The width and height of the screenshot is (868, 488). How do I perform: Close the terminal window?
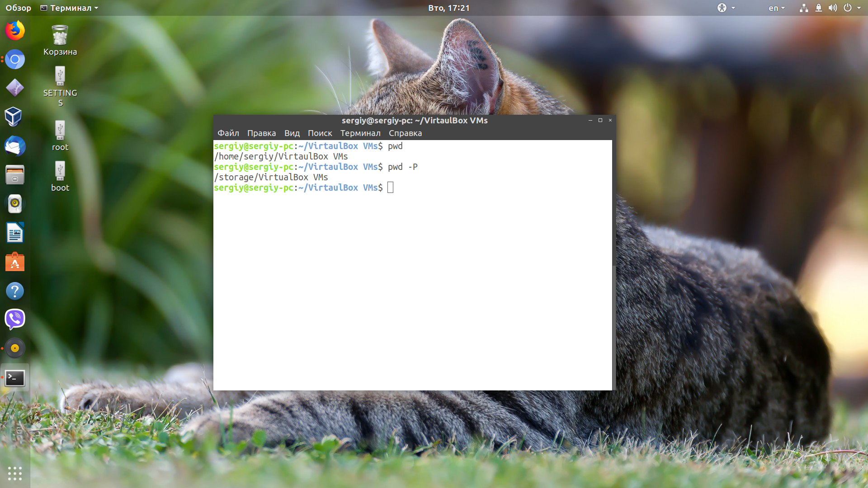click(x=610, y=120)
